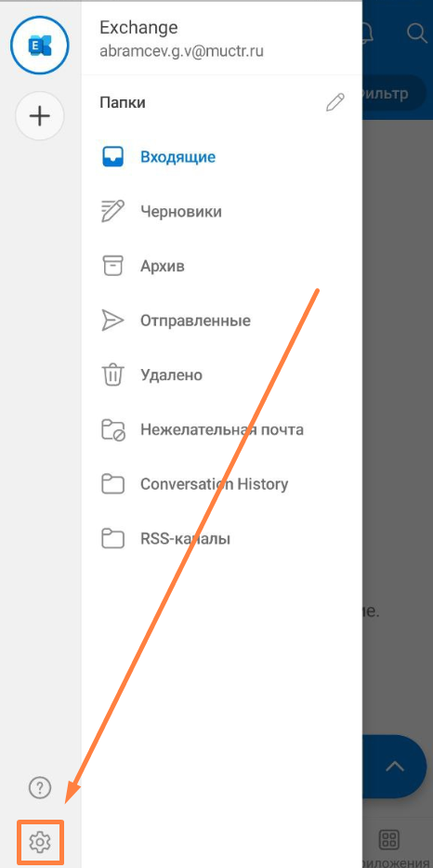Image resolution: width=433 pixels, height=868 pixels.
Task: Open the Нежелательная почта folder
Action: (221, 429)
